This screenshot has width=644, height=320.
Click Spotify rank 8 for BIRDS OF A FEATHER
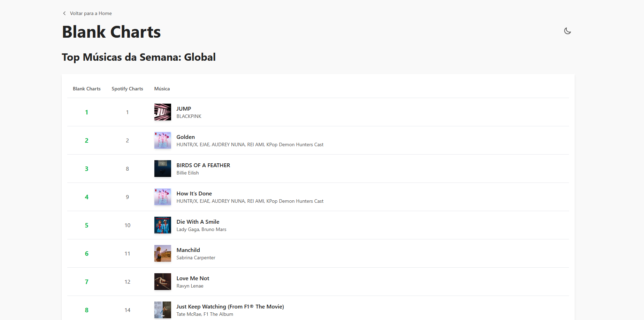(128, 169)
